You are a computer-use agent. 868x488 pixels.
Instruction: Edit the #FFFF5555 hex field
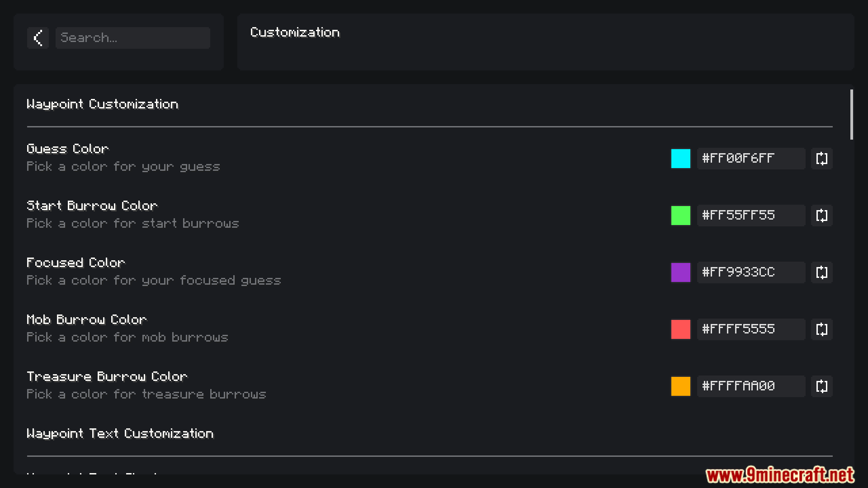click(750, 329)
